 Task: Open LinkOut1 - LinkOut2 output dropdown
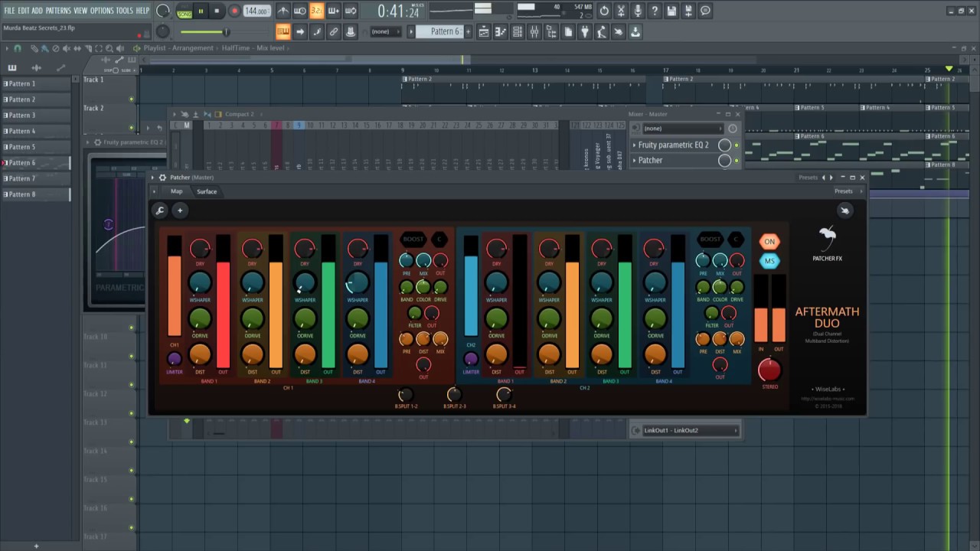click(x=690, y=430)
